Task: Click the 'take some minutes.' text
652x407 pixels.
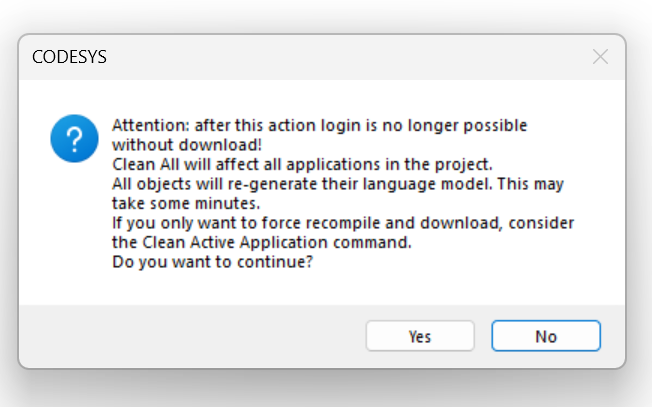Action: 186,203
